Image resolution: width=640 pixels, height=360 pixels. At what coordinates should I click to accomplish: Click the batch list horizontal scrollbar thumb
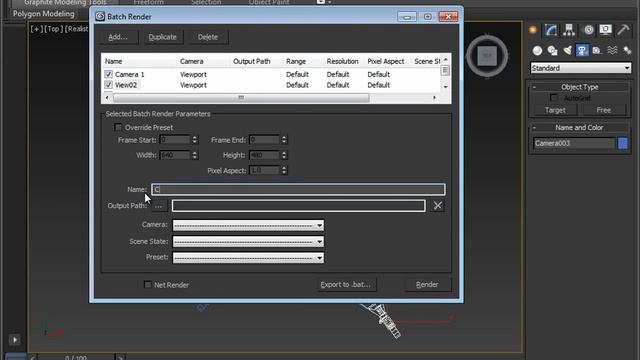(241, 98)
